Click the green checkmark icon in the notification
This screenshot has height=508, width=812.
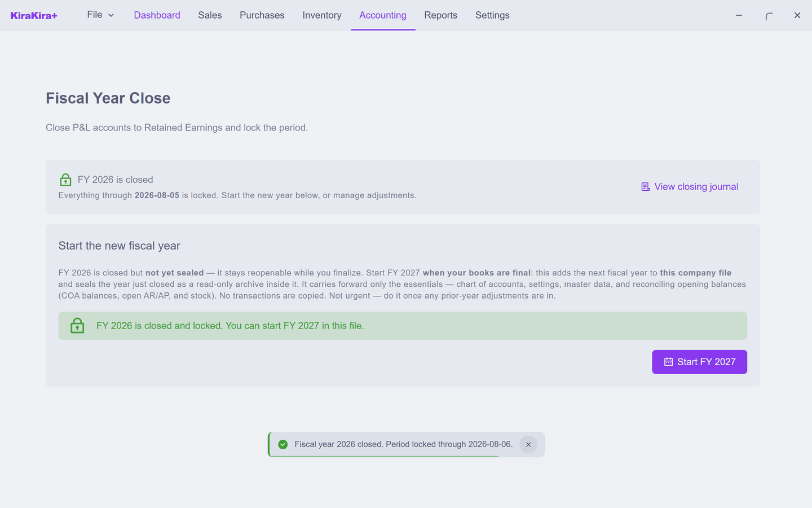tap(283, 444)
